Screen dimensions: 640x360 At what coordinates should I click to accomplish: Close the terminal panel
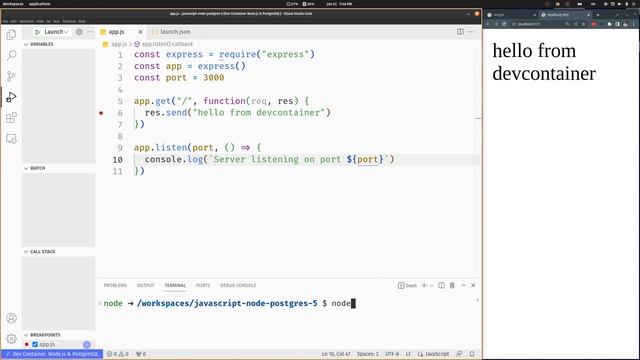473,285
